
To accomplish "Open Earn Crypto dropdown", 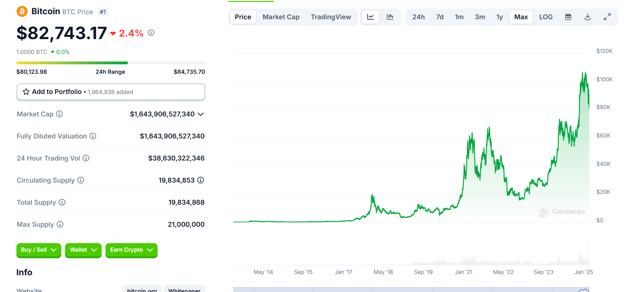I will [x=131, y=250].
